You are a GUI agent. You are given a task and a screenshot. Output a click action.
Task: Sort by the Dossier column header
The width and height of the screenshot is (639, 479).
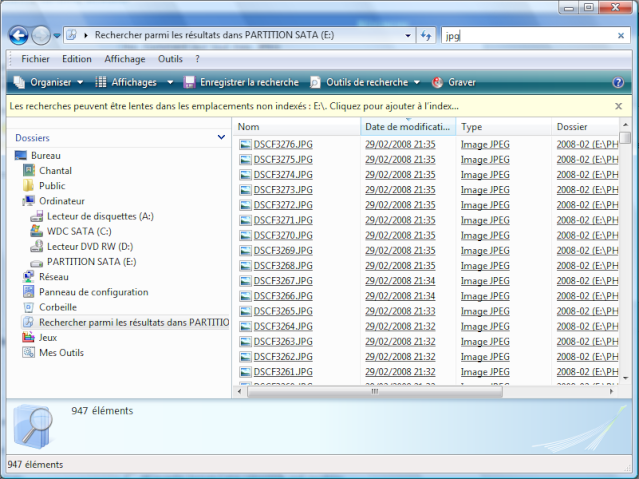coord(585,127)
